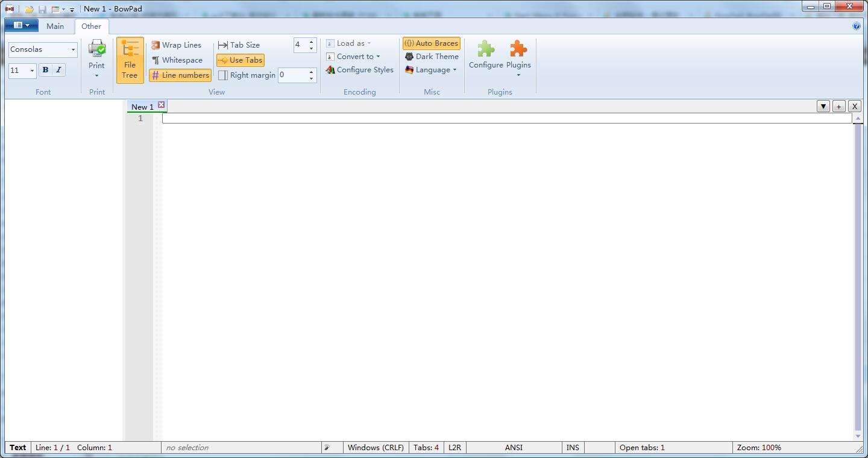
Task: Expand the Consolas font name dropdown
Action: pos(73,49)
